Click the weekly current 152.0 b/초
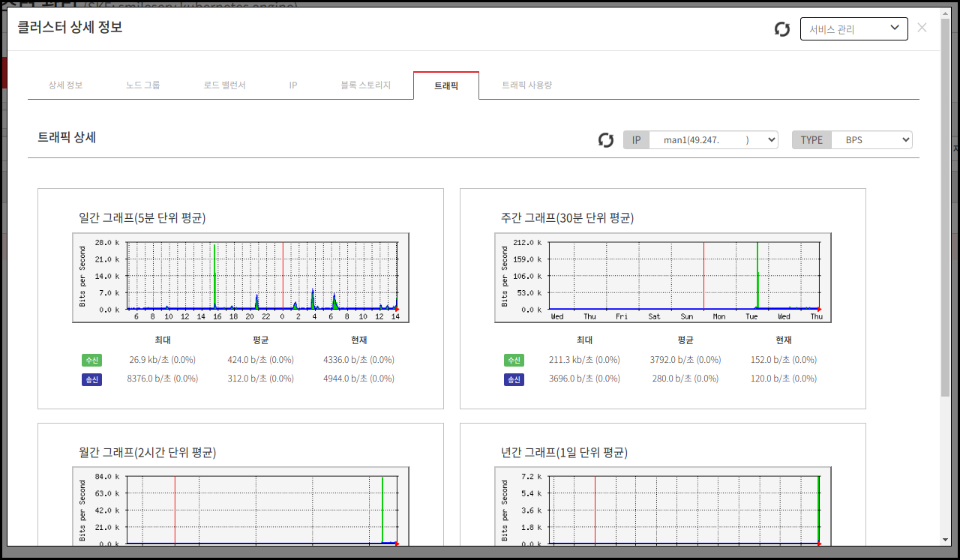This screenshot has height=560, width=960. [x=784, y=360]
